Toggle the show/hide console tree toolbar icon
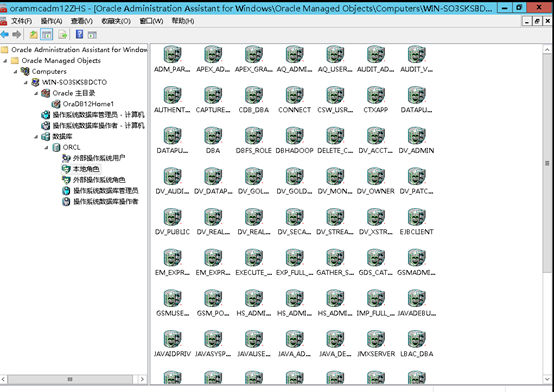The image size is (554, 392). pyautogui.click(x=46, y=35)
